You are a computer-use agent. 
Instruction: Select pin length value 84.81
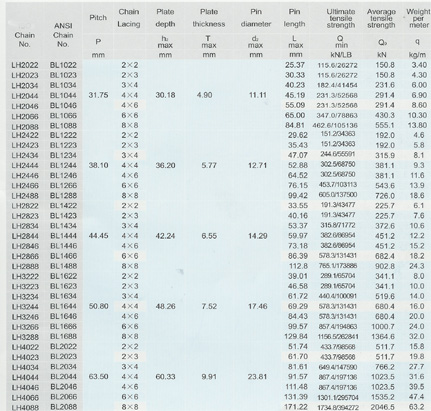click(x=295, y=125)
